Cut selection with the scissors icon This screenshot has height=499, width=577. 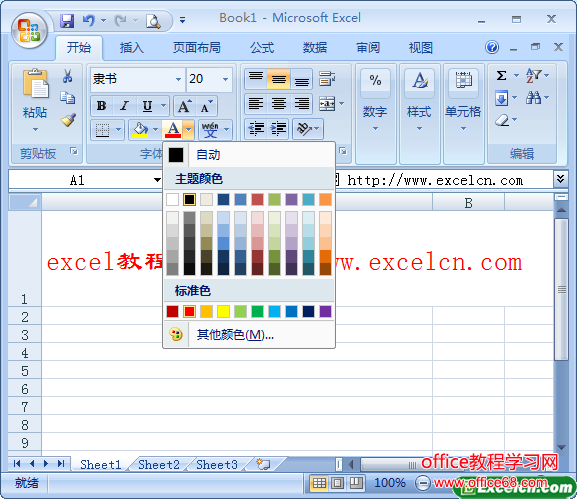[67, 76]
